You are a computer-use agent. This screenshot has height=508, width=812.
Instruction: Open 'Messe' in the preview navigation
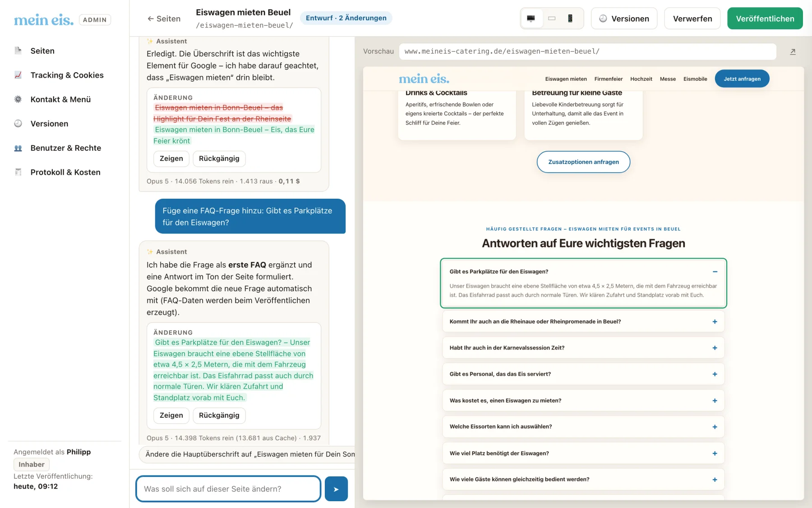(x=668, y=79)
